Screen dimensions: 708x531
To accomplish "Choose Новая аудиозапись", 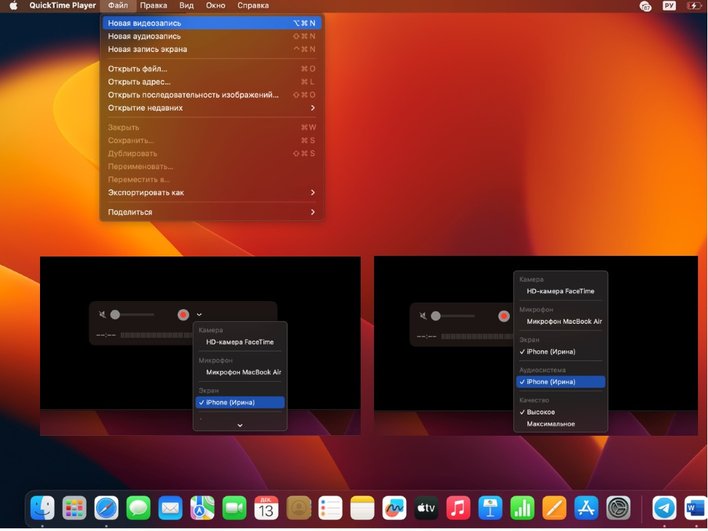I will [211, 36].
